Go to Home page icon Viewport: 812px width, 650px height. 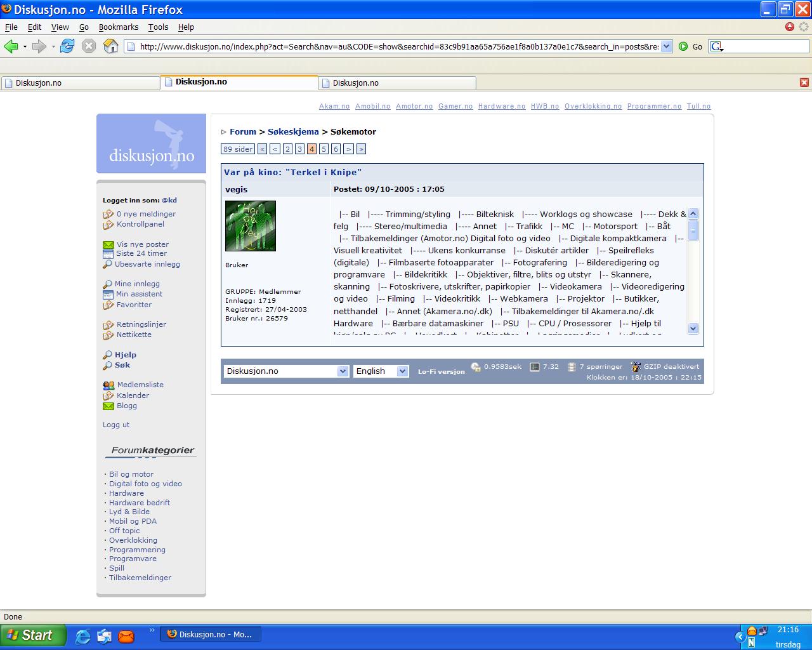click(x=111, y=46)
